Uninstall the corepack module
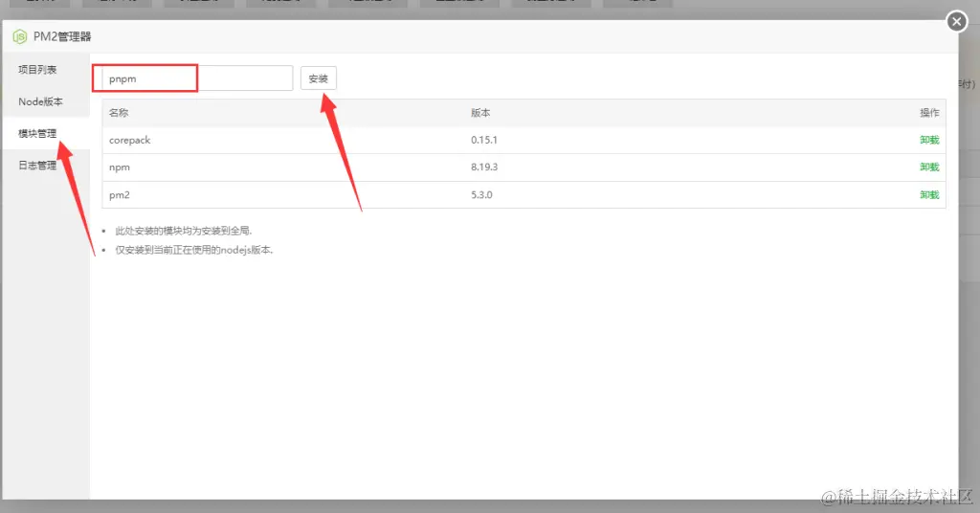 929,140
